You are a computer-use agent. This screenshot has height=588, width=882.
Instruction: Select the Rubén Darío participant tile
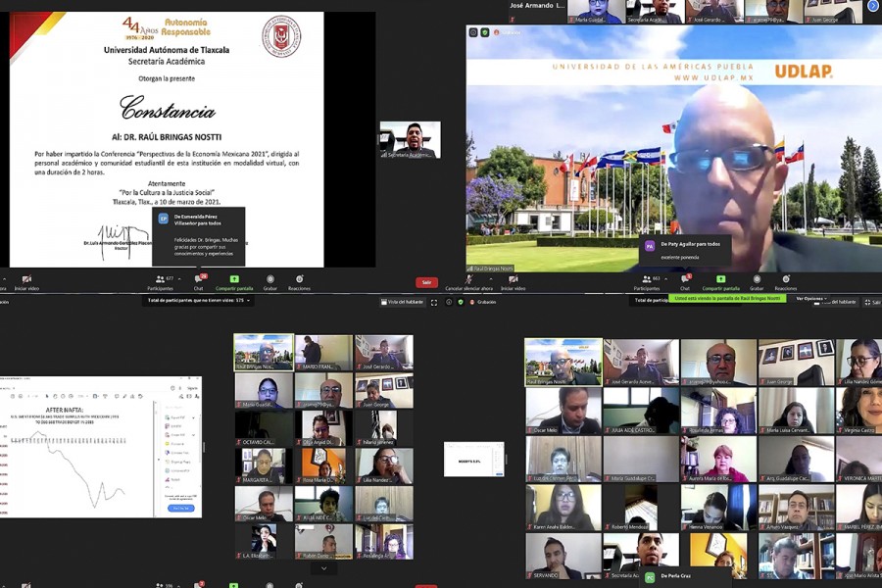click(324, 542)
